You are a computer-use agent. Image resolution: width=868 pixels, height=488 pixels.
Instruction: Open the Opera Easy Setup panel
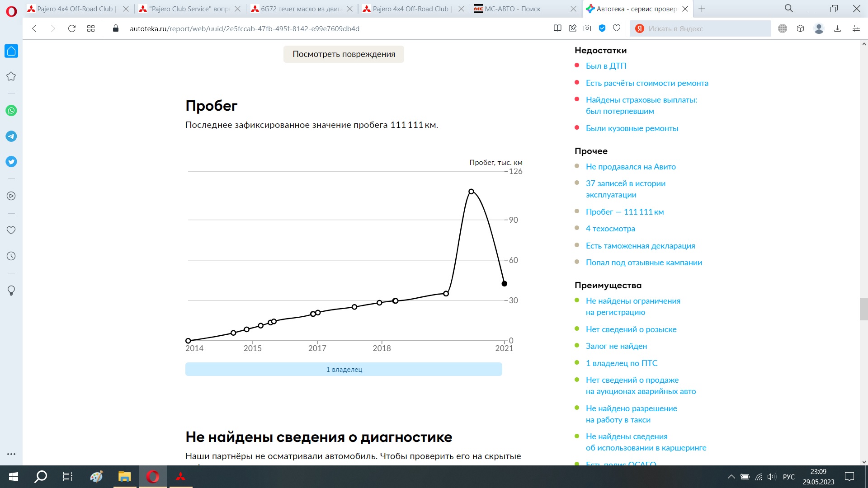click(x=856, y=28)
